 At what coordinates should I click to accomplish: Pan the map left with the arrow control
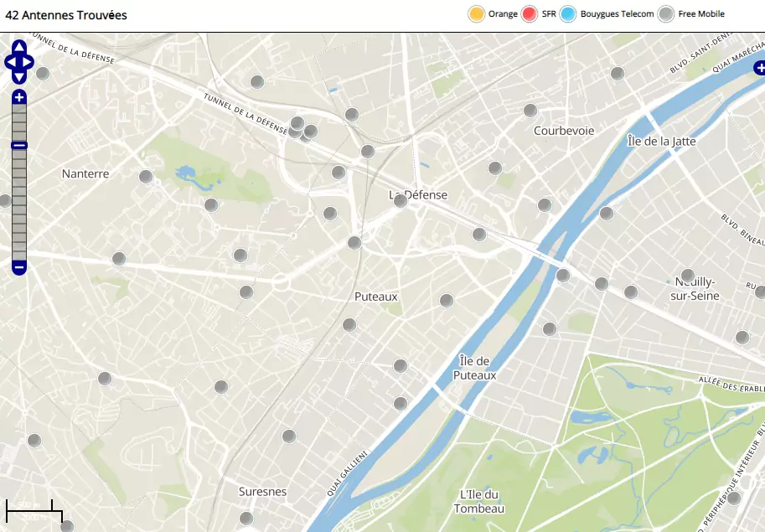[x=10, y=62]
